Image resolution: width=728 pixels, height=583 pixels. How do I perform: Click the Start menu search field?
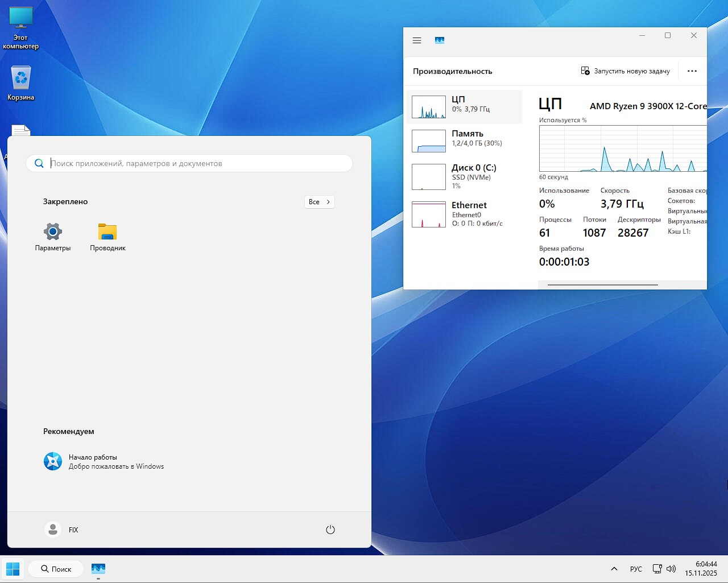189,163
